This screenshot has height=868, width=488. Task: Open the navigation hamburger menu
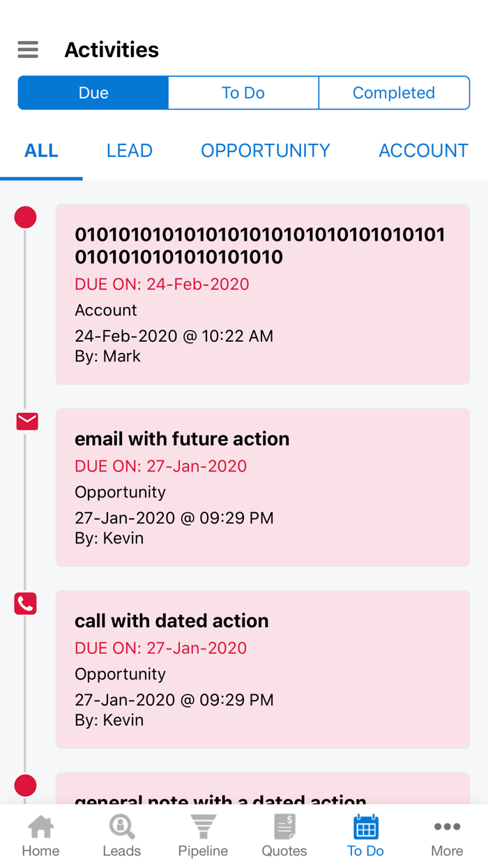pos(27,49)
